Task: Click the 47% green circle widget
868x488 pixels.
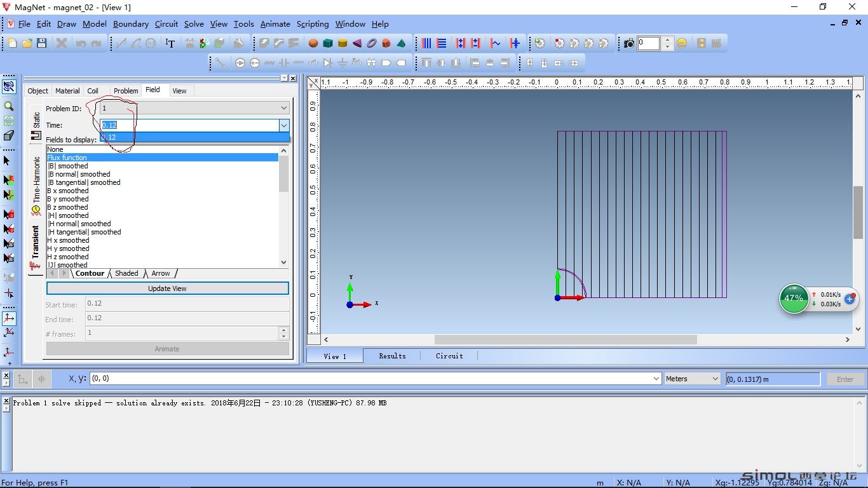Action: point(794,298)
